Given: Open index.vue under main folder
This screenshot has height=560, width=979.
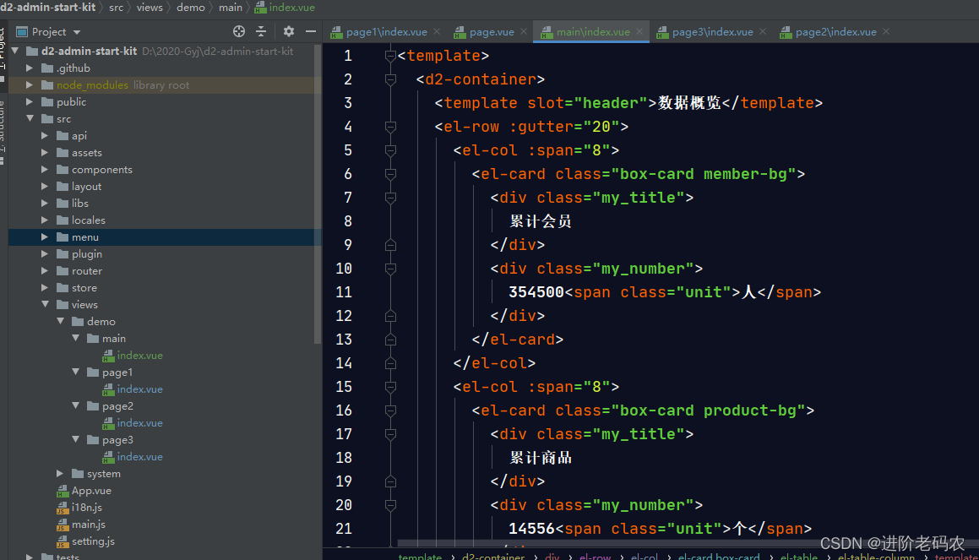Looking at the screenshot, I should coord(140,355).
